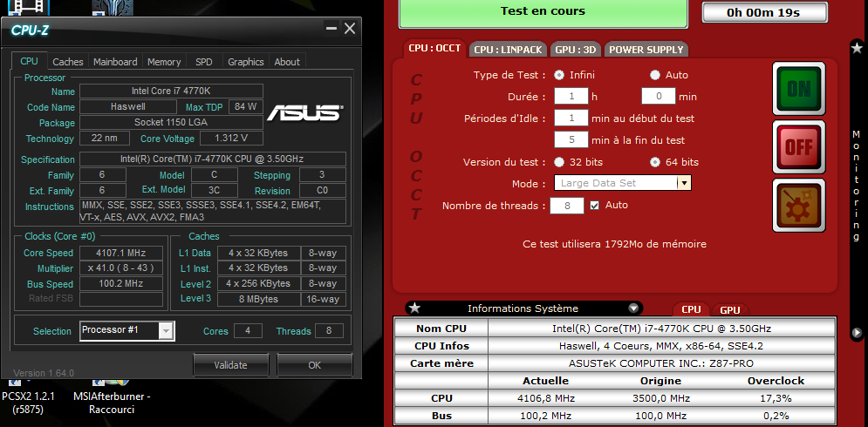Open the About tab in CPU-Z
Viewport: 868px width, 427px height.
point(287,62)
